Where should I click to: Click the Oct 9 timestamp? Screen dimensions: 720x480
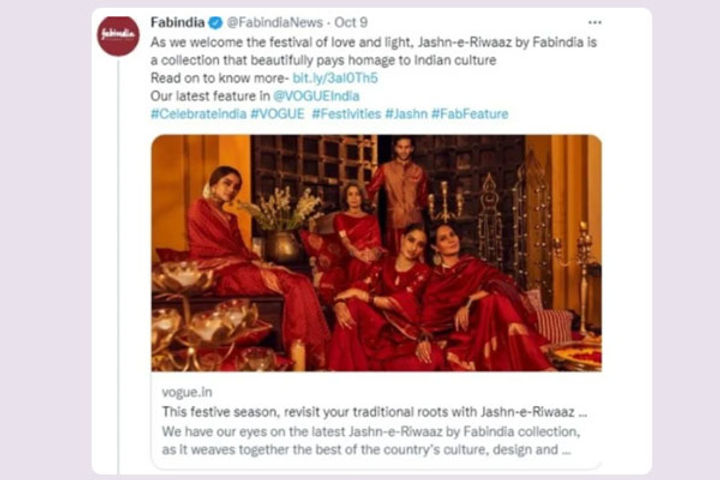[351, 23]
